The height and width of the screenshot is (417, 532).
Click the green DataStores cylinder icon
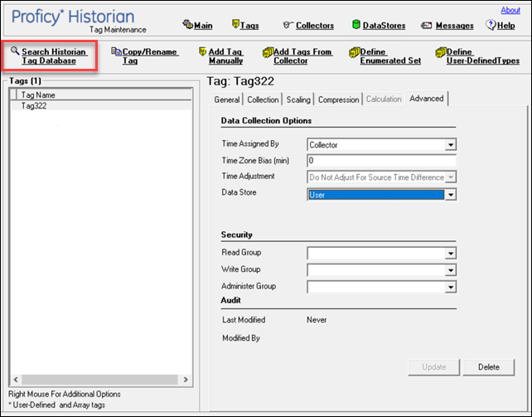point(356,24)
